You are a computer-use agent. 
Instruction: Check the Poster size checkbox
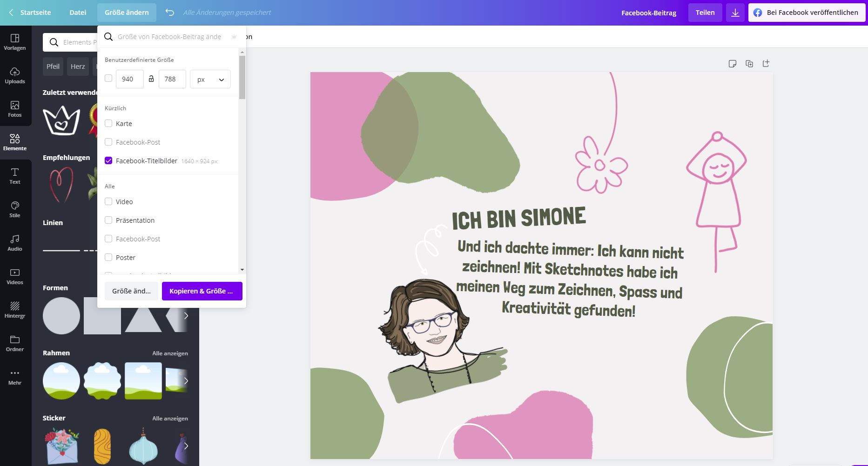pyautogui.click(x=108, y=257)
